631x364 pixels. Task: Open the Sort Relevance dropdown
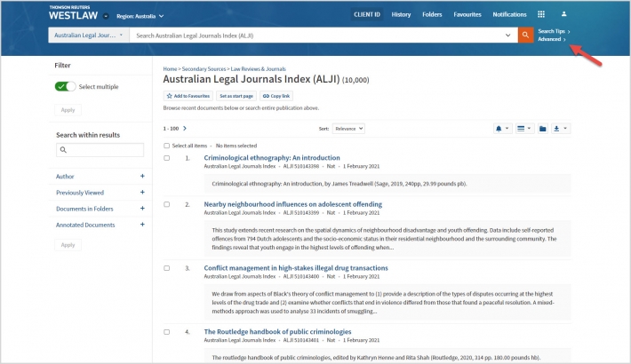[x=348, y=129]
